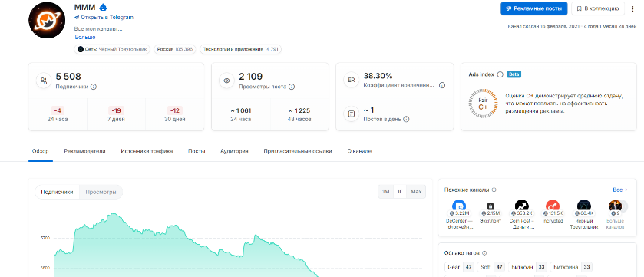This screenshot has width=644, height=277.
Task: Click the Рекламные посты button
Action: (x=534, y=8)
